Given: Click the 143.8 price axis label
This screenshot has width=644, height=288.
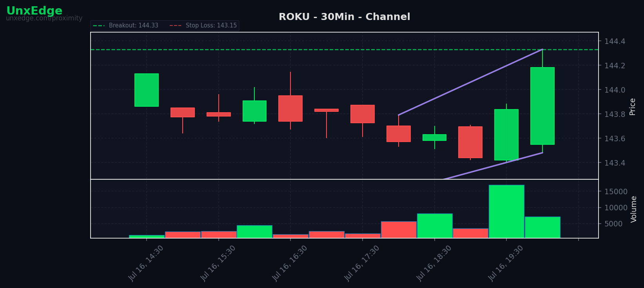Looking at the screenshot, I should (x=615, y=114).
